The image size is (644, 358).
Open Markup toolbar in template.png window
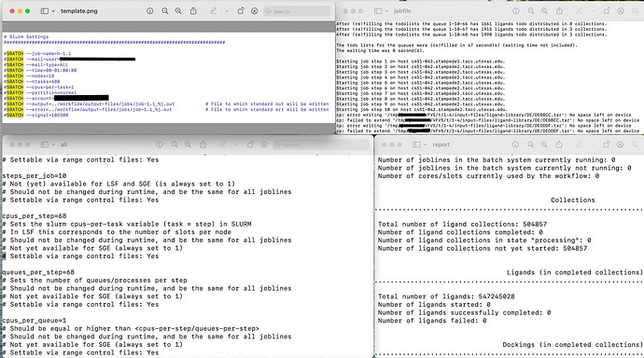coord(255,11)
